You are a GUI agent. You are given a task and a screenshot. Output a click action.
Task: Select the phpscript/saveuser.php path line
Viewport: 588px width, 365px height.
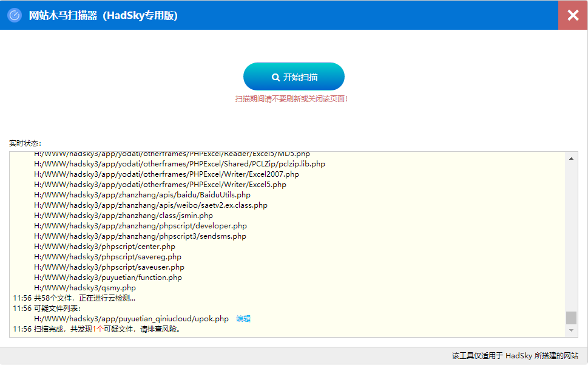pos(109,267)
